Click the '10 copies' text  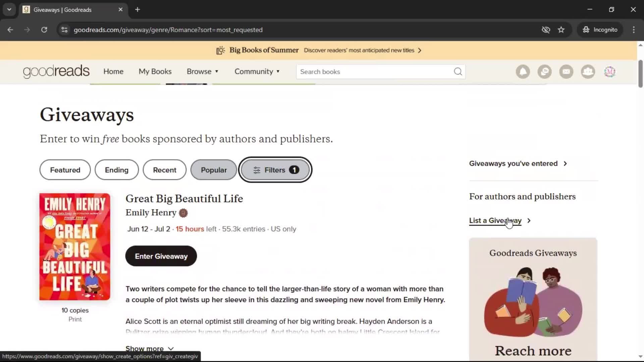tap(75, 310)
